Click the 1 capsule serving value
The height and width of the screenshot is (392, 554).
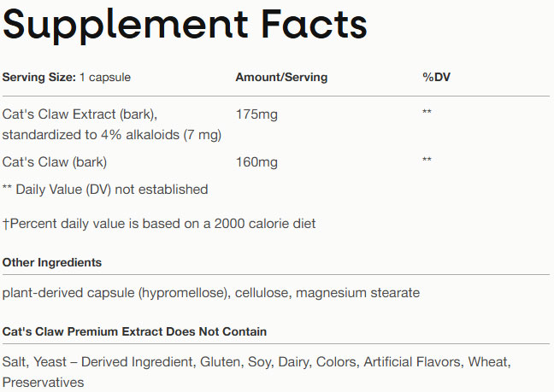point(106,78)
